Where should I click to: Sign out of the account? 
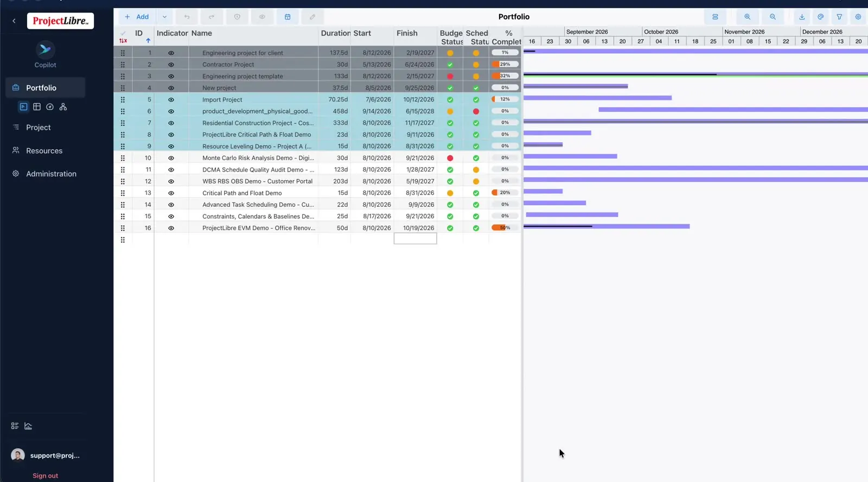45,475
